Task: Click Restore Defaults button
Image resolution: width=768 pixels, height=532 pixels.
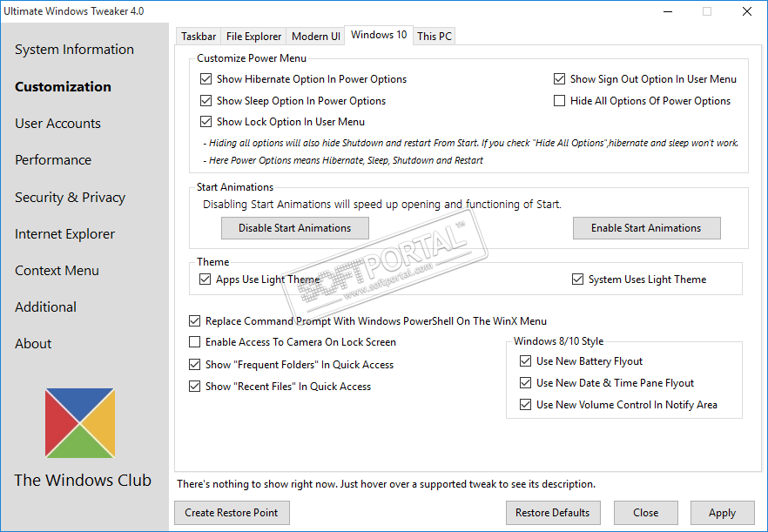Action: tap(553, 512)
